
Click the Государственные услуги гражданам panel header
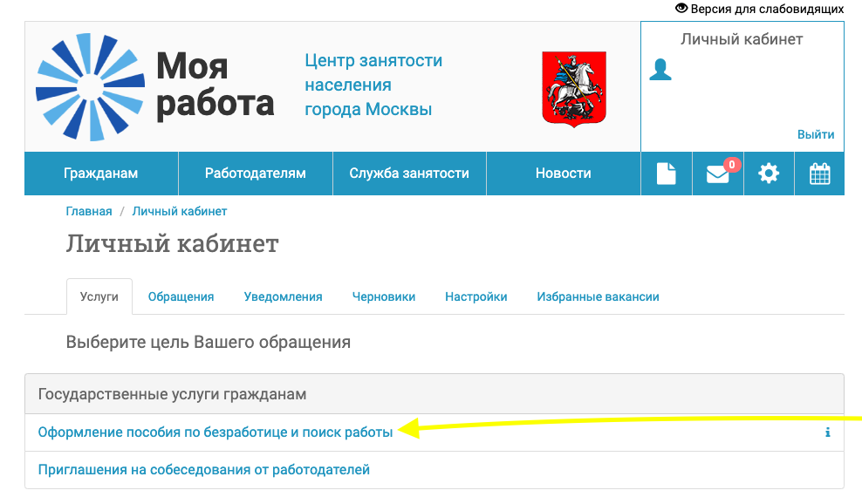[x=434, y=394]
